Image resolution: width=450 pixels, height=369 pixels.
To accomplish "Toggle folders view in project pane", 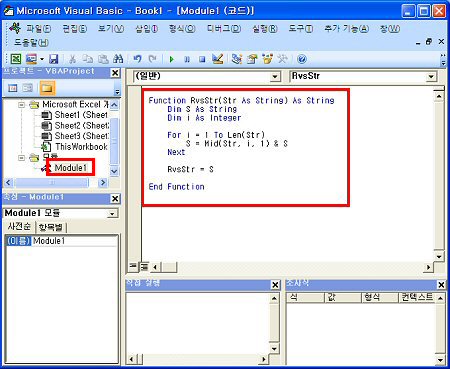I will click(x=47, y=88).
